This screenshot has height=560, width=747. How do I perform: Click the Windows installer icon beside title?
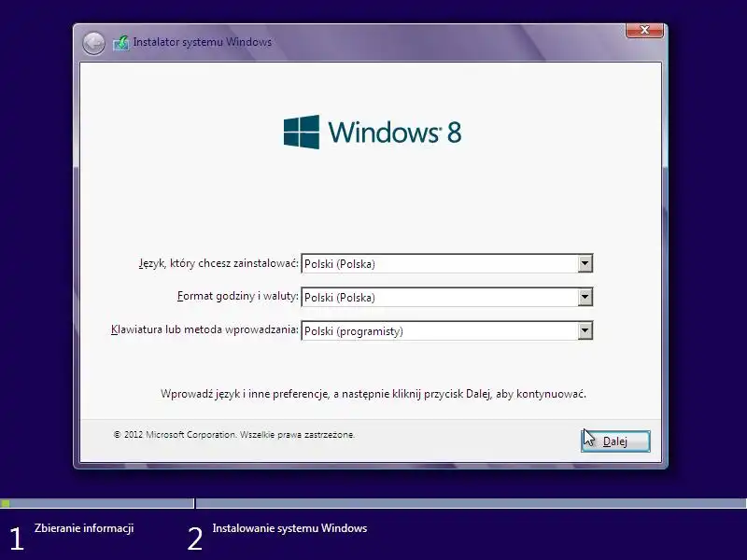click(121, 43)
